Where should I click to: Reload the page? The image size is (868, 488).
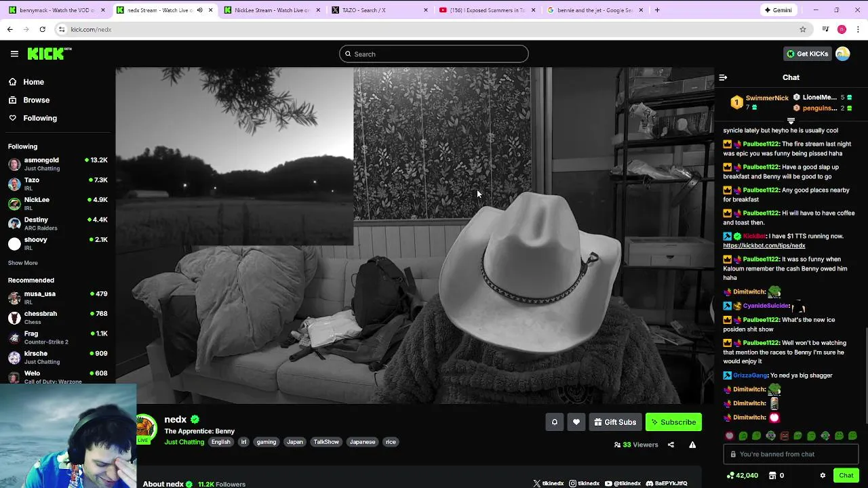coord(42,29)
